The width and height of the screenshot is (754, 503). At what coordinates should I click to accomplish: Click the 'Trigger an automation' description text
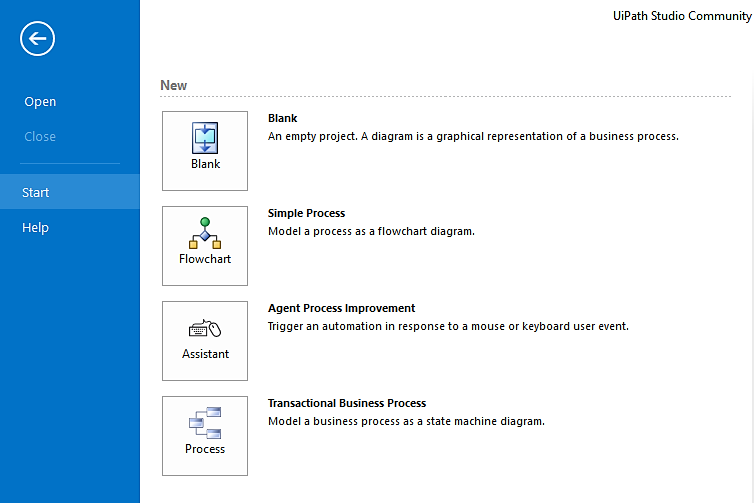tap(448, 326)
